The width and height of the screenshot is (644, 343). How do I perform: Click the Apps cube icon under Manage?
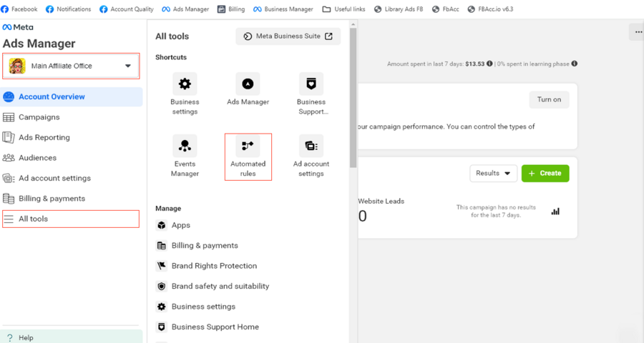click(162, 225)
